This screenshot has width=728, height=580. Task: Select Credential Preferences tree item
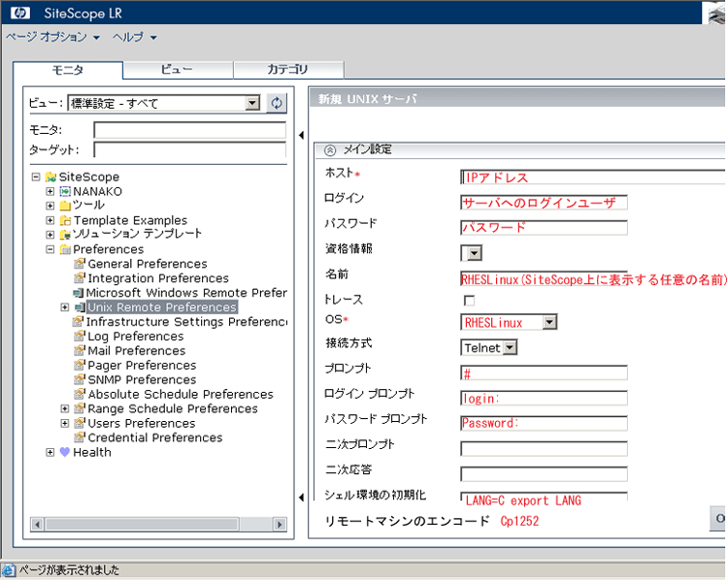(155, 437)
